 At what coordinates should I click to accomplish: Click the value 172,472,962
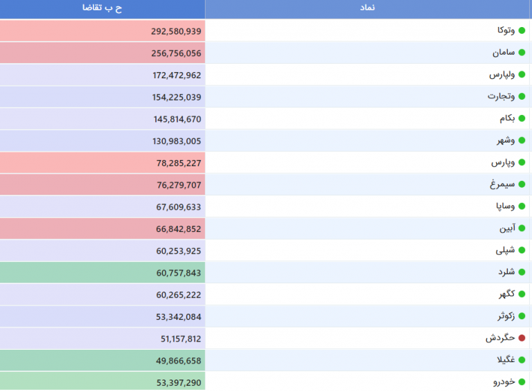(177, 75)
